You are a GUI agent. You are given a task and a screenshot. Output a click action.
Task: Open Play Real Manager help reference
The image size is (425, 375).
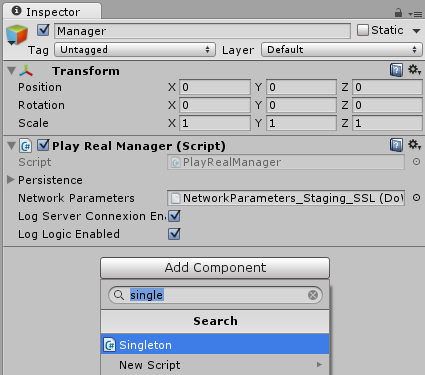[x=396, y=145]
